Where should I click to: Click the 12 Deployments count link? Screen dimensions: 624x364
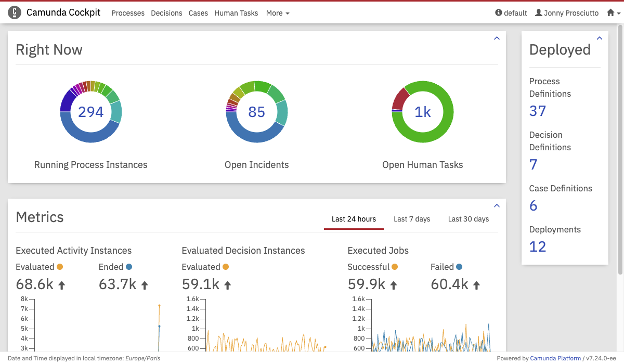[538, 246]
